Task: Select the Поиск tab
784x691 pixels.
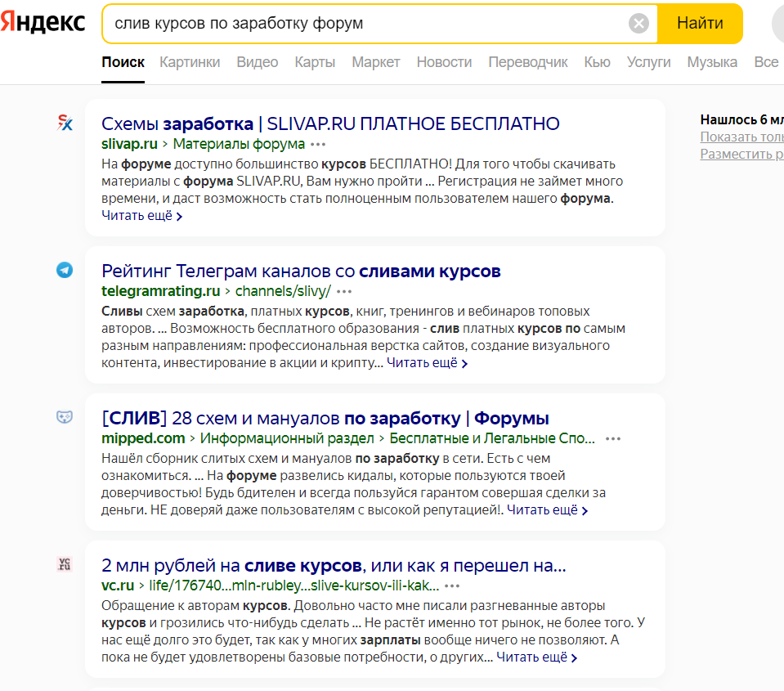Action: [x=123, y=62]
